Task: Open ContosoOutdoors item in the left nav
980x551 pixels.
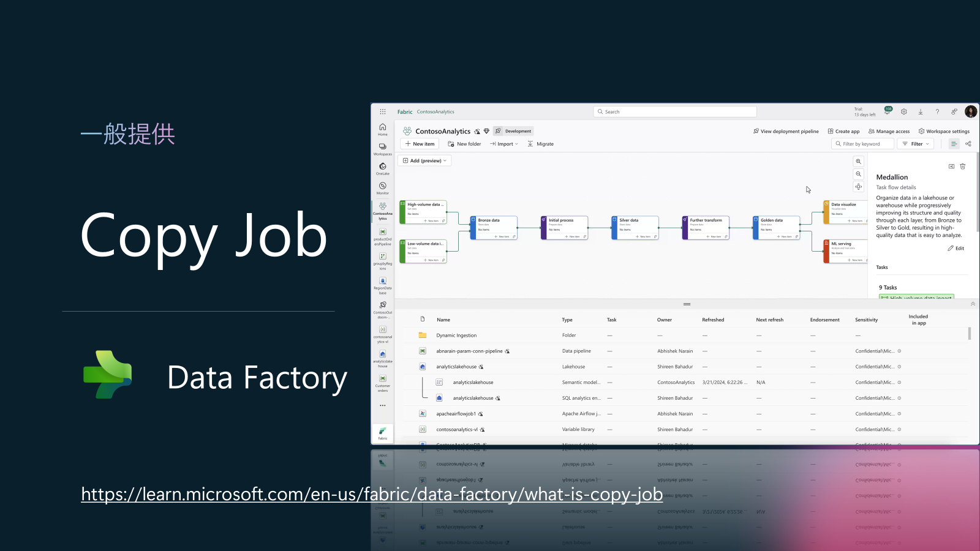Action: (383, 310)
